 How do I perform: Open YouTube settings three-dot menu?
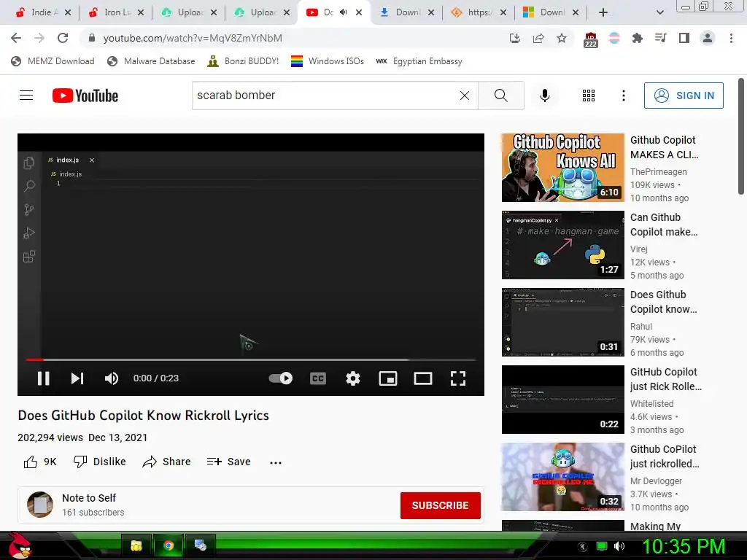pyautogui.click(x=623, y=96)
